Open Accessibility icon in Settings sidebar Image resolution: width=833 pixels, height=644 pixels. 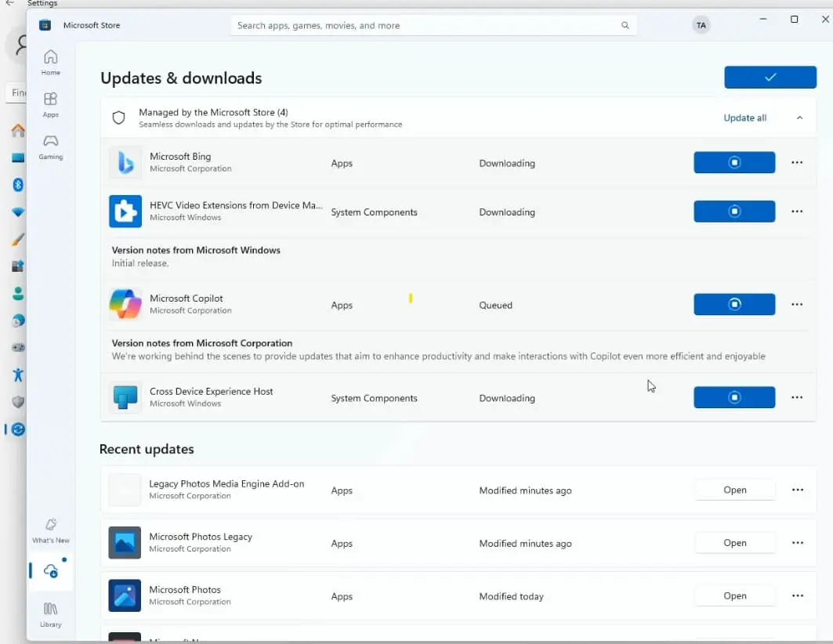click(18, 374)
